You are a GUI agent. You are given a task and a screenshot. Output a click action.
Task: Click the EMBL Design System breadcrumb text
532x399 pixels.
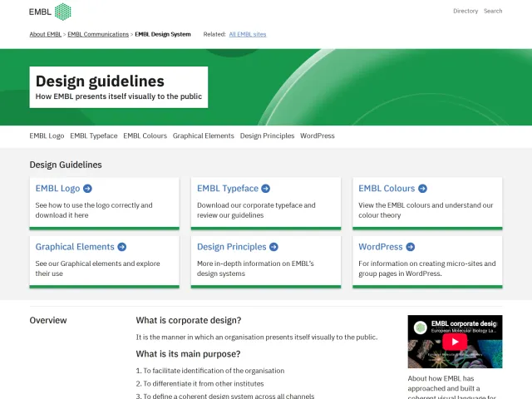pos(163,34)
